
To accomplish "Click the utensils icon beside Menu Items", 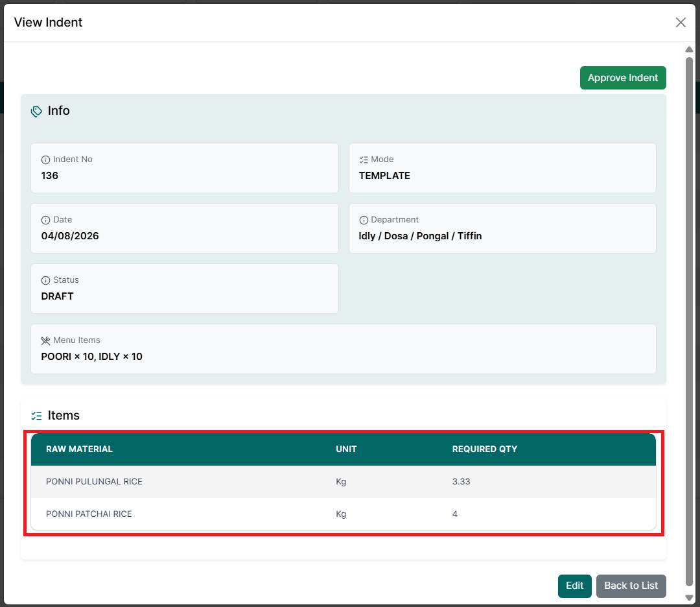I will (45, 341).
